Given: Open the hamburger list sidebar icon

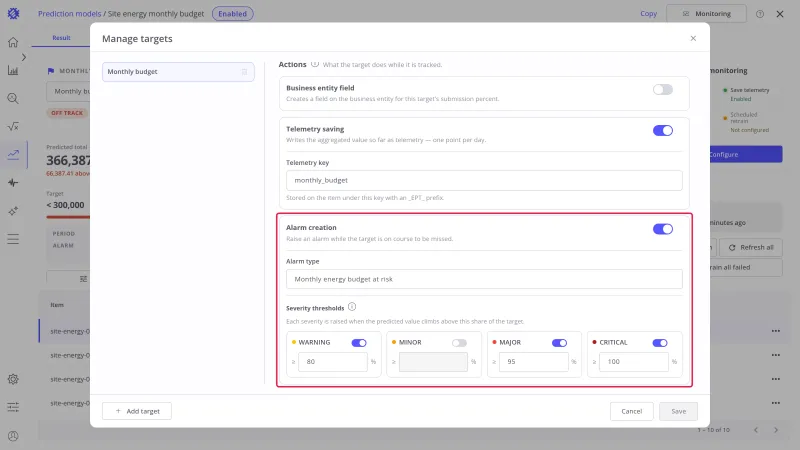Looking at the screenshot, I should pos(13,239).
